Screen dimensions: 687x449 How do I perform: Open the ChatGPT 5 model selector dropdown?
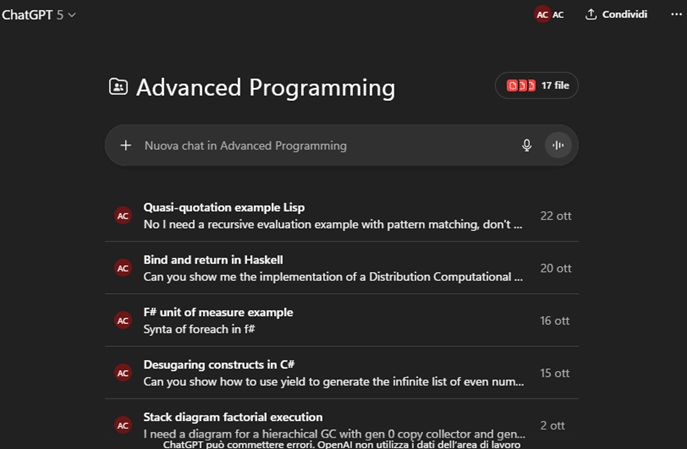click(x=39, y=15)
